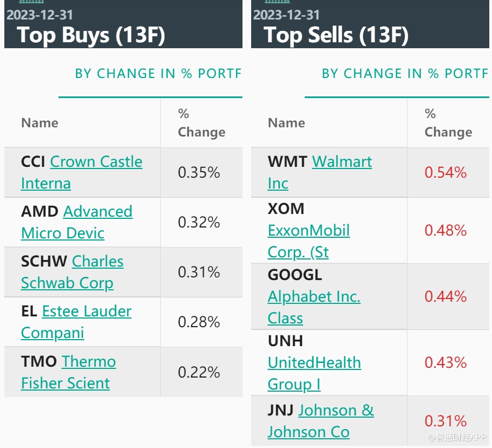
Task: Click Name column header in Top Sells
Action: [x=286, y=123]
